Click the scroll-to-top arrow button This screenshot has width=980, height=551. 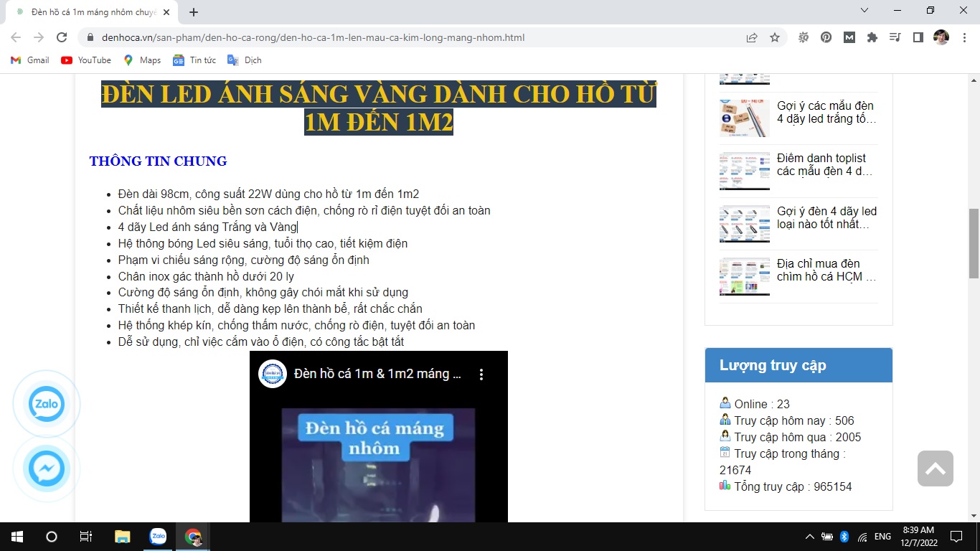click(935, 468)
